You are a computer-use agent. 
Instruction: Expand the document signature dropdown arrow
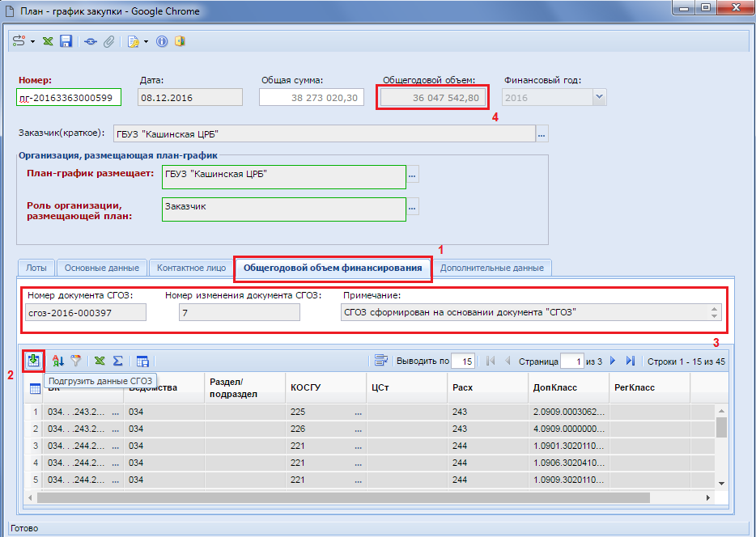pyautogui.click(x=146, y=41)
